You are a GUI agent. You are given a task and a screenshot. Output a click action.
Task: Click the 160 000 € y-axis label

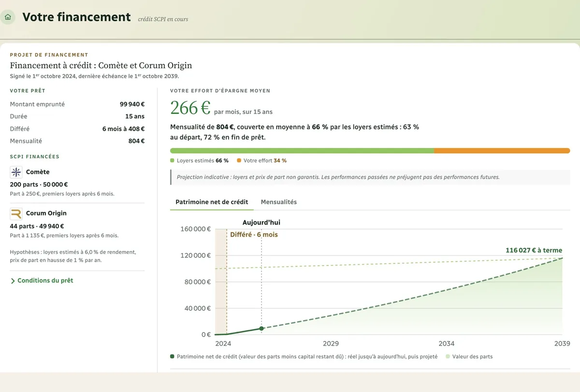point(195,229)
